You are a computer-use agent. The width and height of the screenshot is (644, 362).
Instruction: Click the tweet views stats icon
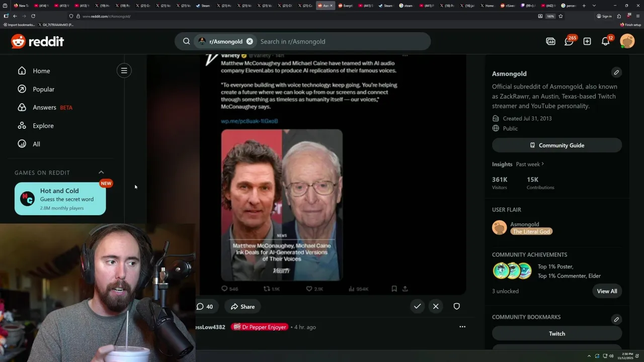(x=351, y=289)
